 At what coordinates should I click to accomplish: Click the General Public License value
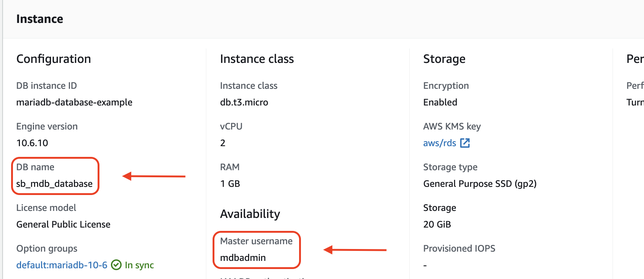point(63,224)
